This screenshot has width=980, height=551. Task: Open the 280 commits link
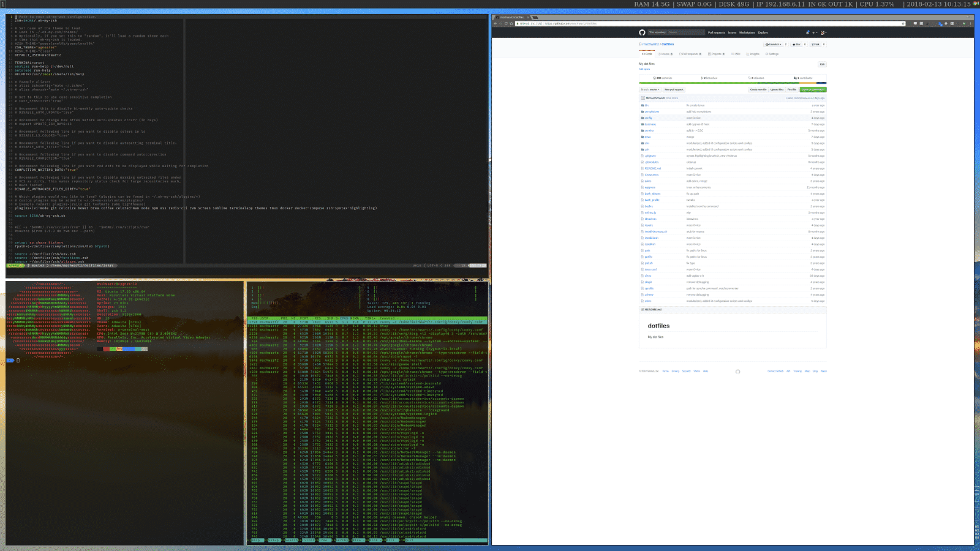(663, 78)
